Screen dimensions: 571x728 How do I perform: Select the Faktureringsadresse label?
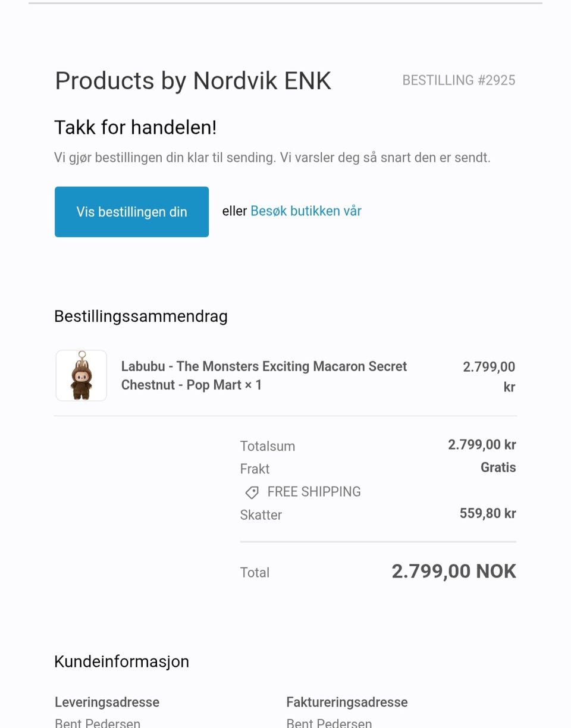[x=347, y=702]
